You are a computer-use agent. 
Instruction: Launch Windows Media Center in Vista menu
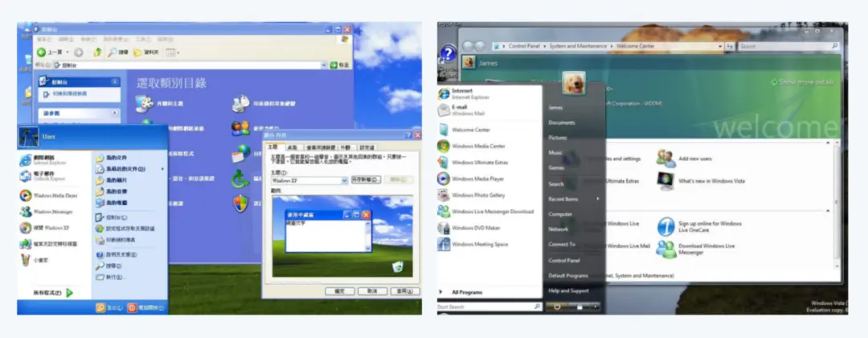[472, 146]
